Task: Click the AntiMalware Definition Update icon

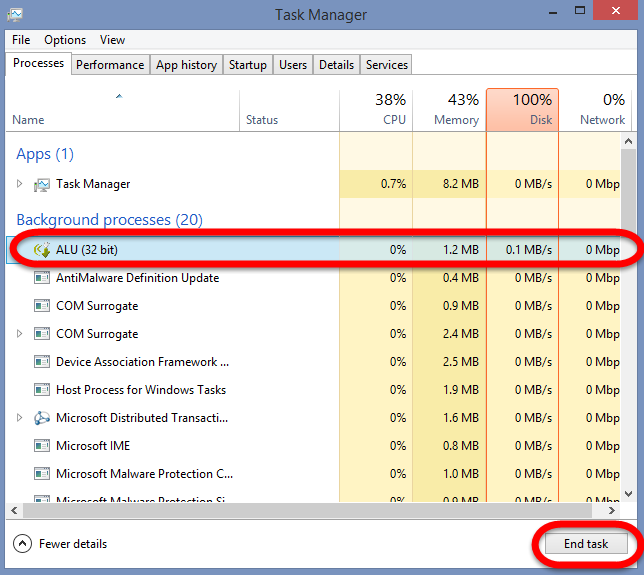Action: click(42, 278)
